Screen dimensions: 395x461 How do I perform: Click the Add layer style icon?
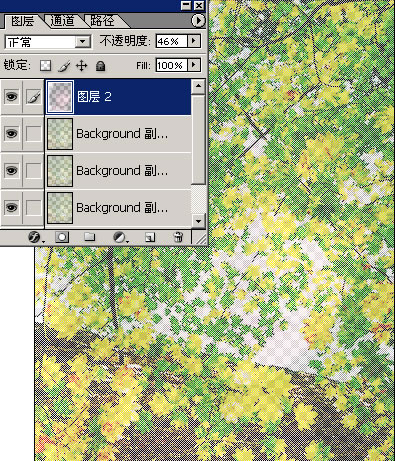pos(34,237)
